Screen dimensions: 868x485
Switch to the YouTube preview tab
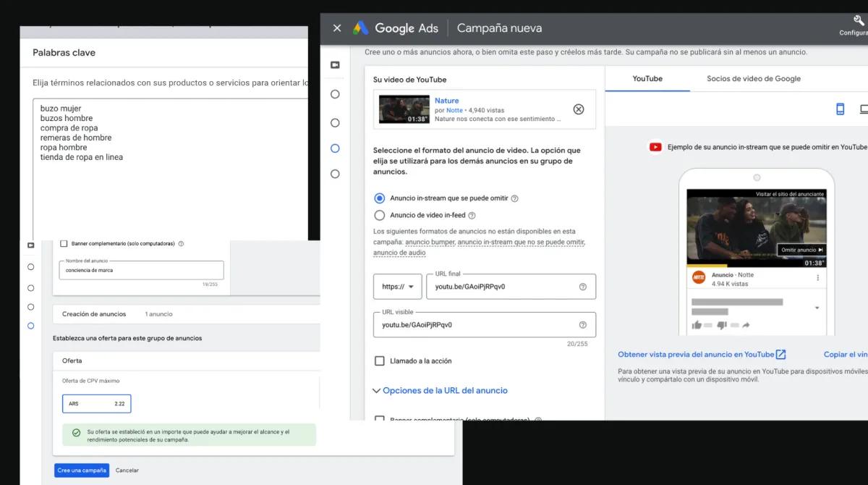[647, 79]
